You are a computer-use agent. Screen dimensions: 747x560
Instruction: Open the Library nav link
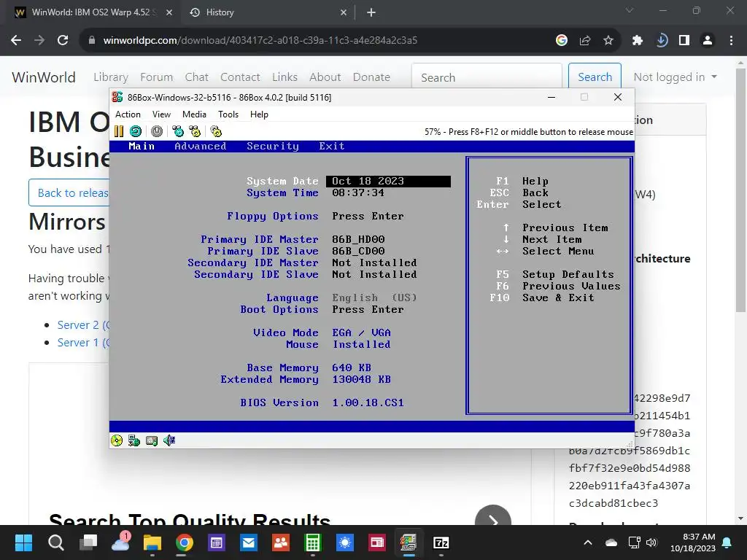click(x=111, y=77)
